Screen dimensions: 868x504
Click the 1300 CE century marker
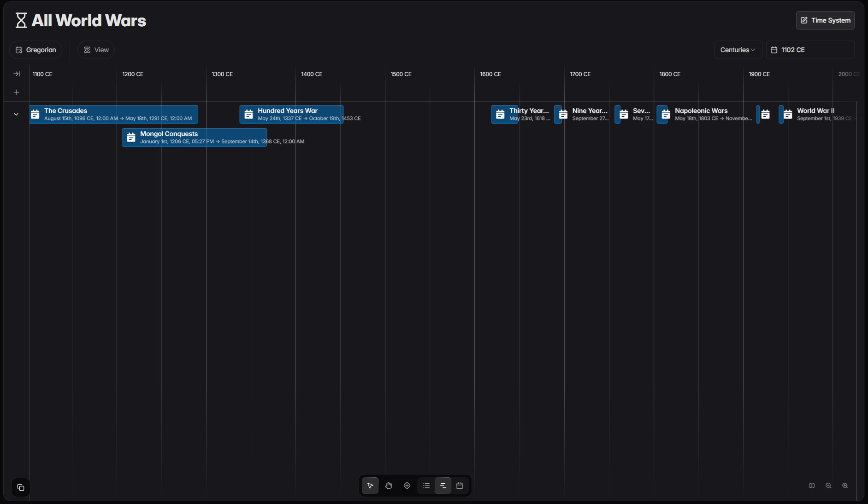pos(222,74)
